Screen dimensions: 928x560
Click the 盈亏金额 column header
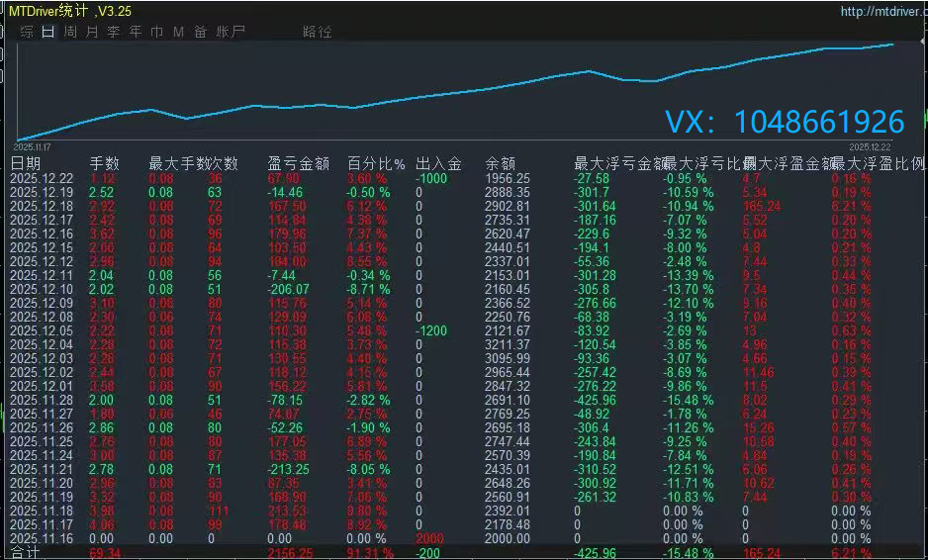tap(298, 163)
